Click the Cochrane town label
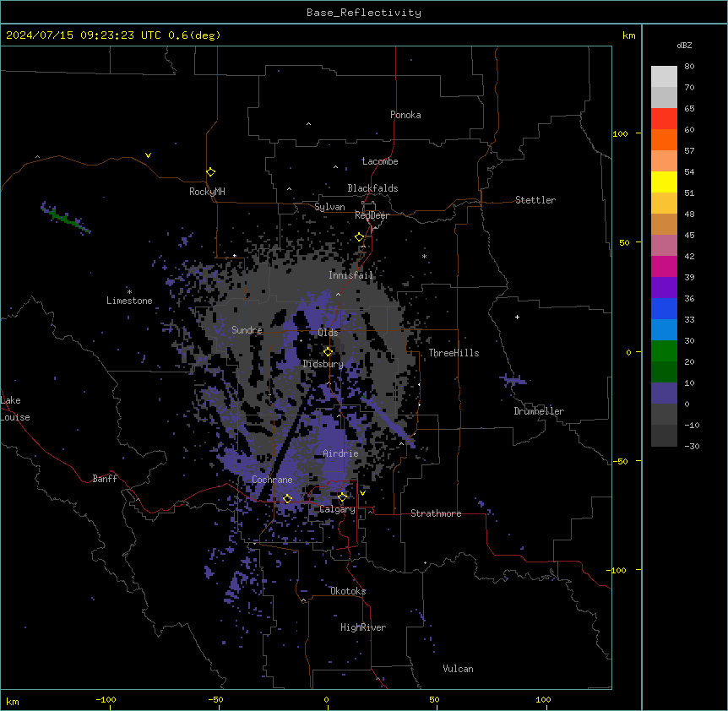The width and height of the screenshot is (728, 711). click(273, 480)
